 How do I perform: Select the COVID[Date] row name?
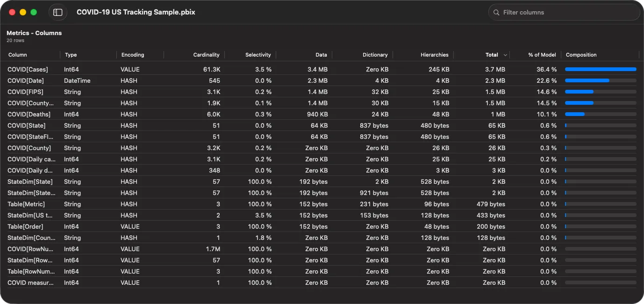point(26,80)
